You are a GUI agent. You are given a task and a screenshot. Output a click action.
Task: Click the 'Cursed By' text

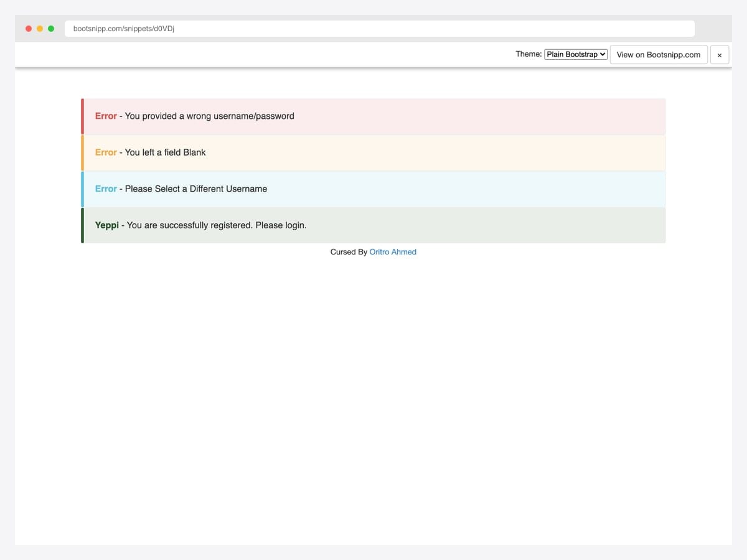(x=349, y=252)
